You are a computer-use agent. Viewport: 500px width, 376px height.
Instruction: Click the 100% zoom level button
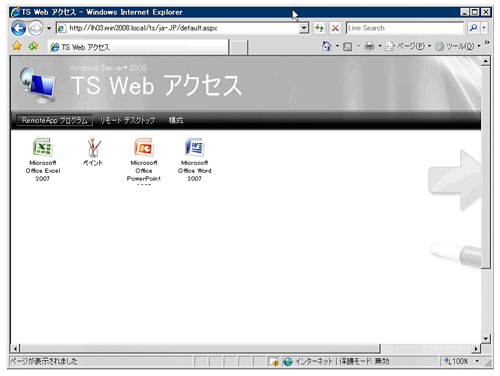(456, 361)
